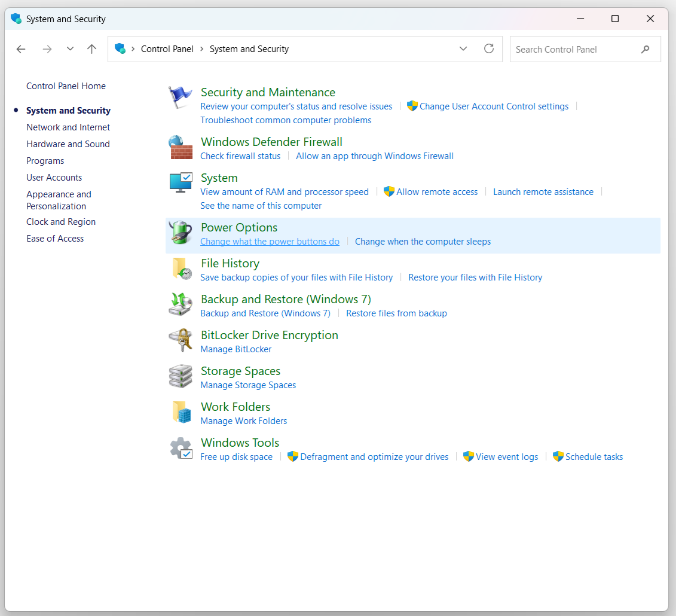The image size is (676, 616).
Task: Open the Windows Defender Firewall brick wall icon
Action: tap(181, 148)
